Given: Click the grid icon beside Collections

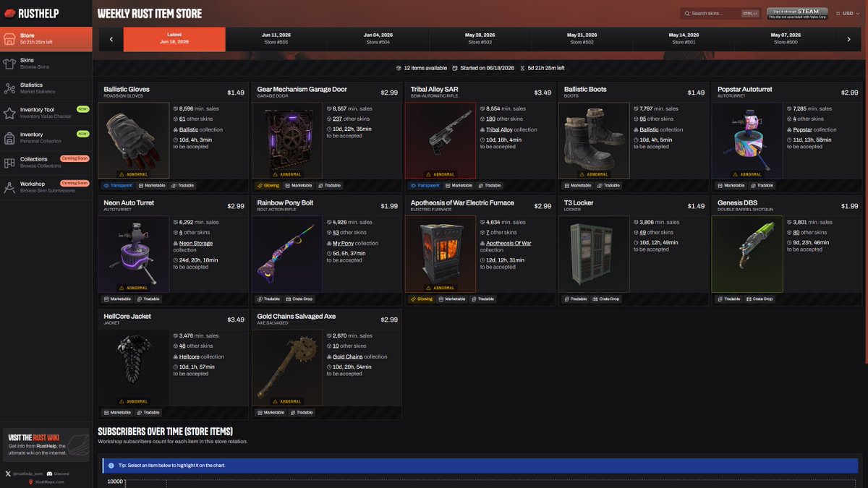Looking at the screenshot, I should pos(9,162).
